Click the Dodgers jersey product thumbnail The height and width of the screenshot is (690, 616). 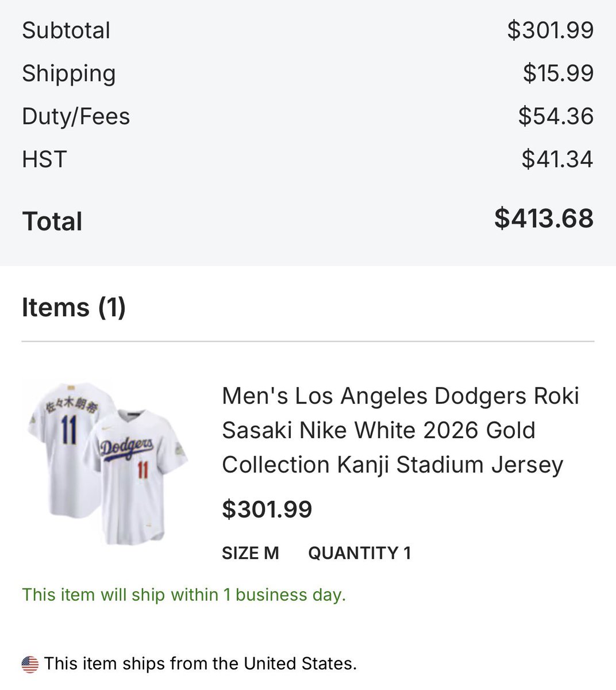click(107, 463)
